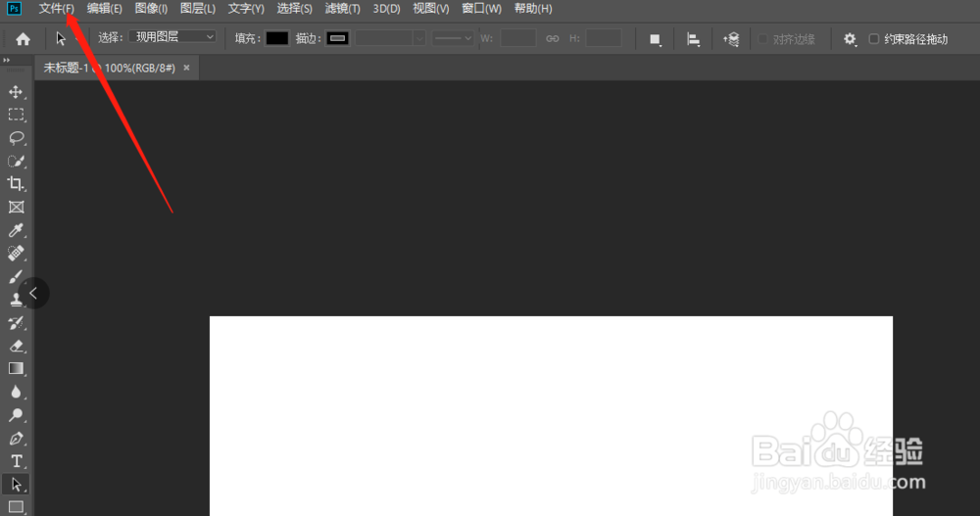Select the Dodge tool
Viewport: 980px width, 516px height.
click(x=16, y=415)
